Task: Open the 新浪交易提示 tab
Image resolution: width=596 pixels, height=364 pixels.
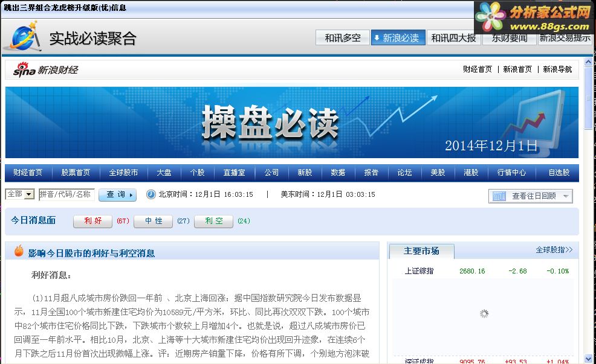Action: [565, 38]
